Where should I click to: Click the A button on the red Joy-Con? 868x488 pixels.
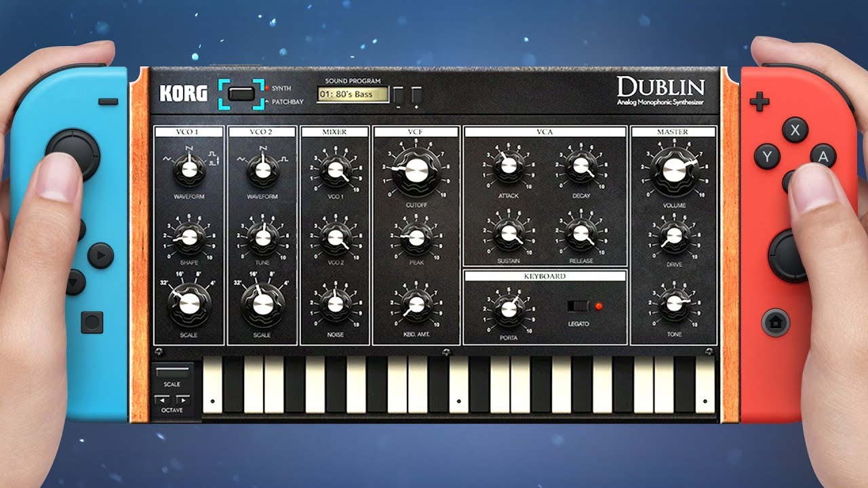(823, 157)
